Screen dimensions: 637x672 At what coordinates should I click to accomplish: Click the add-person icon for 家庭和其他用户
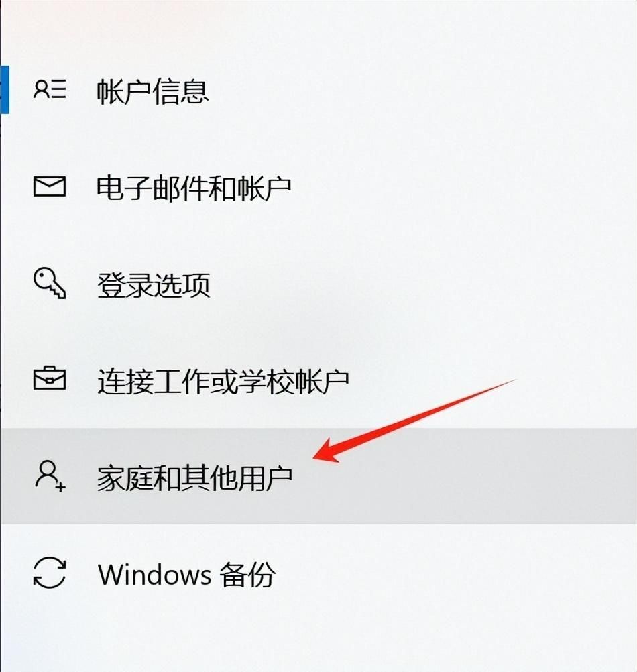click(x=50, y=475)
